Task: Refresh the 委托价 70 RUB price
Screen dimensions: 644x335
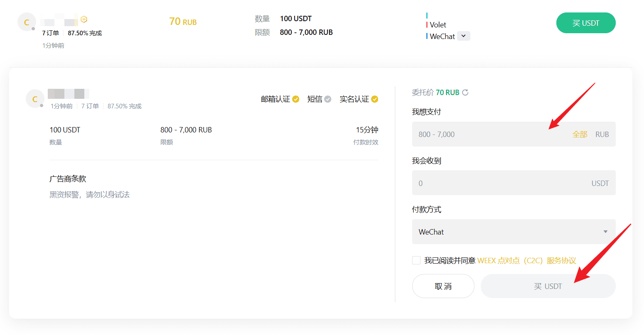Action: coord(465,93)
